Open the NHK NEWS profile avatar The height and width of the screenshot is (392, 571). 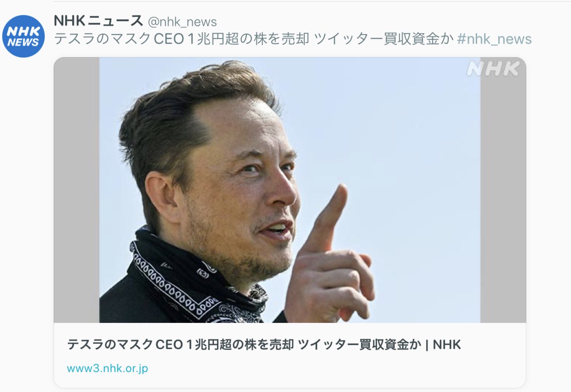[23, 36]
